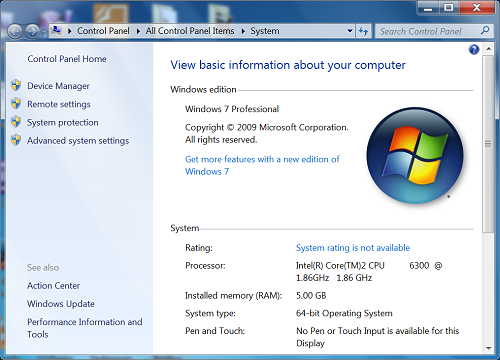Click View basic information heading
Viewport: 500px width, 360px height.
pyautogui.click(x=288, y=65)
